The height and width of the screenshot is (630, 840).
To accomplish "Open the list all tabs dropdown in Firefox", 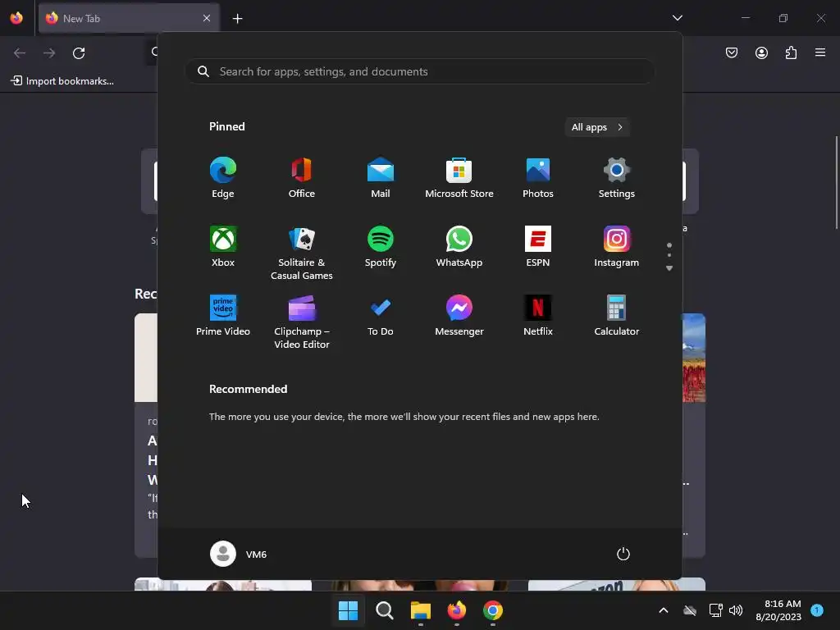I will tap(677, 18).
